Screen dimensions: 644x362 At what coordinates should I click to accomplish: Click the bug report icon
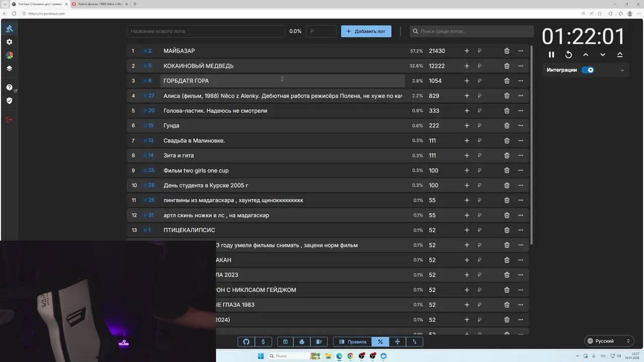pos(302,342)
